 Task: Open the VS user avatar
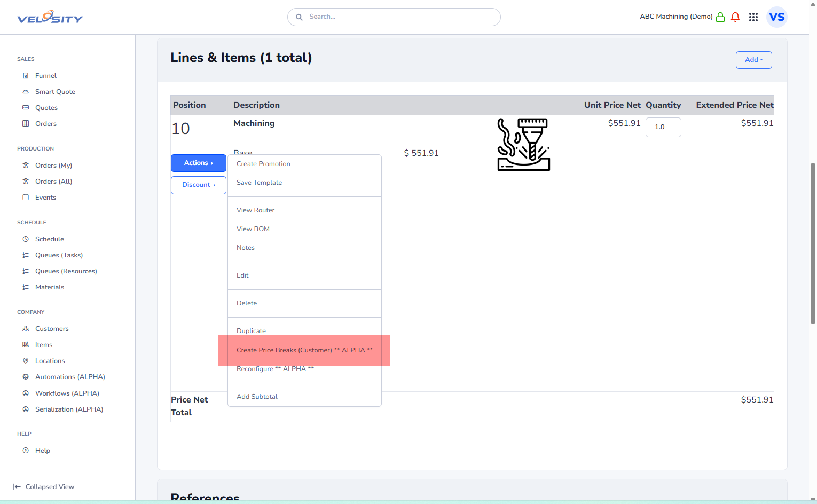point(776,17)
